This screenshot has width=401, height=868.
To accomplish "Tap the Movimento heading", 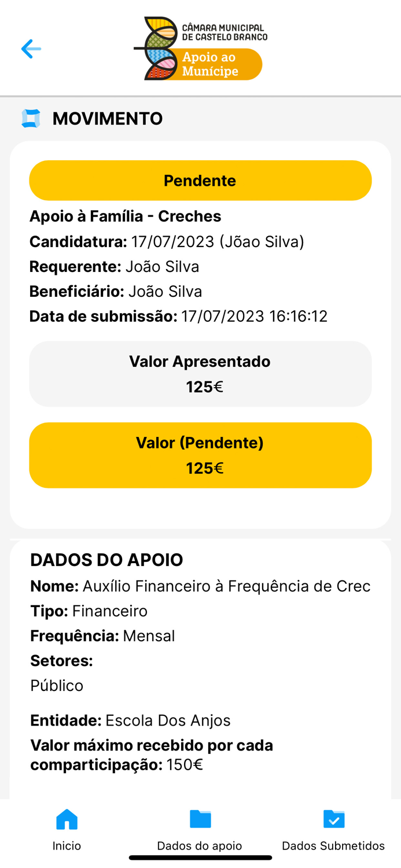I will 108,118.
